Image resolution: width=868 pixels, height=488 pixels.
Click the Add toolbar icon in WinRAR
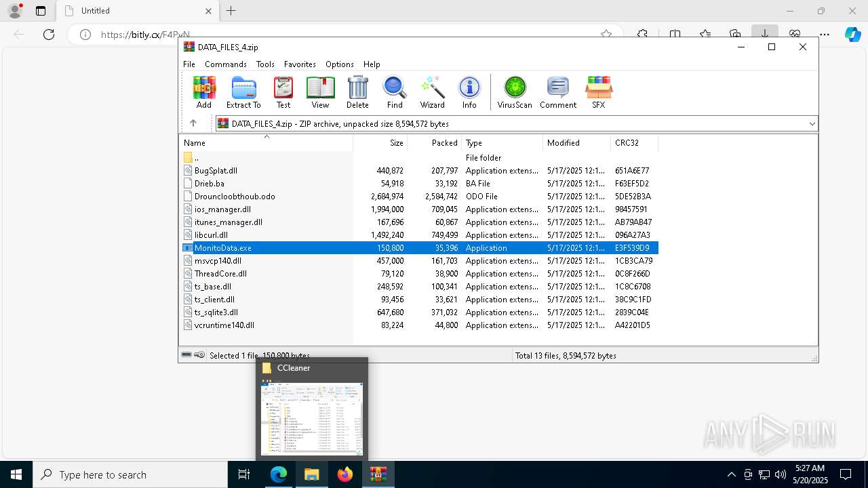point(204,92)
